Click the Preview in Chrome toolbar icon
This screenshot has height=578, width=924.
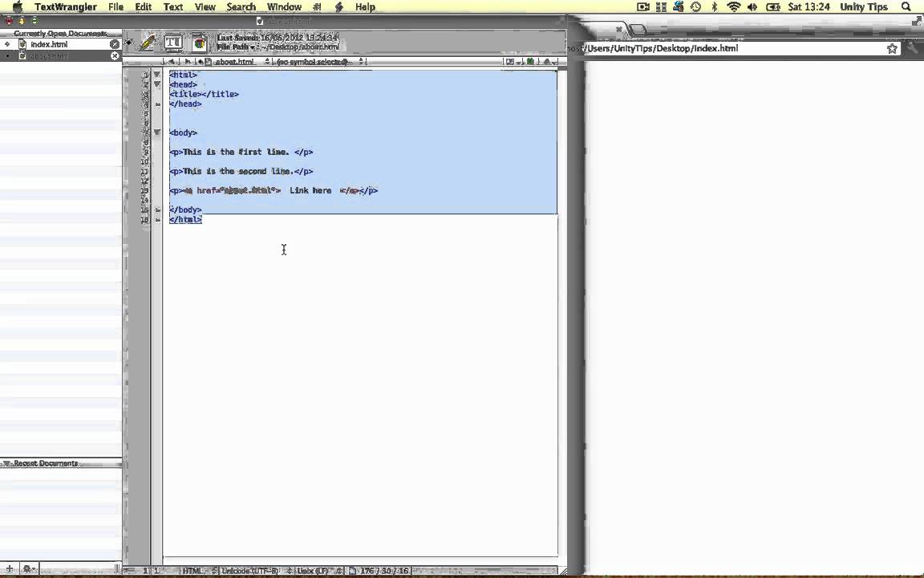click(199, 43)
